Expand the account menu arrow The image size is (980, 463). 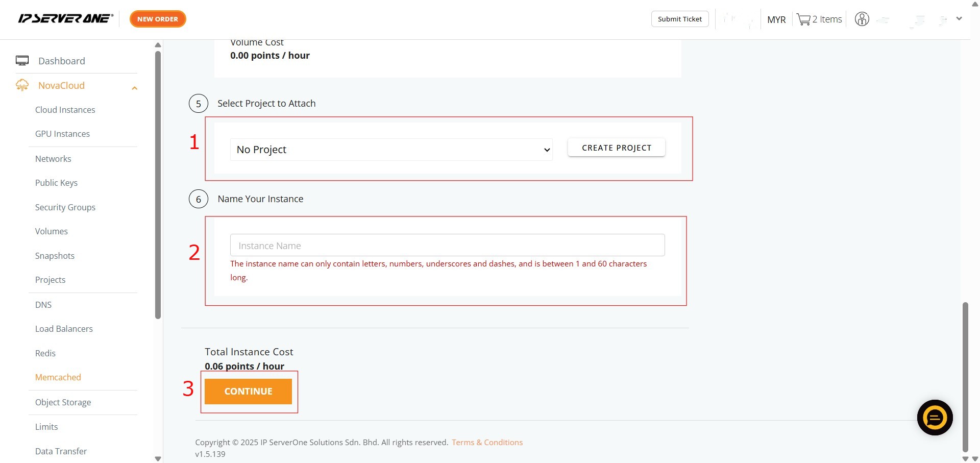click(959, 19)
